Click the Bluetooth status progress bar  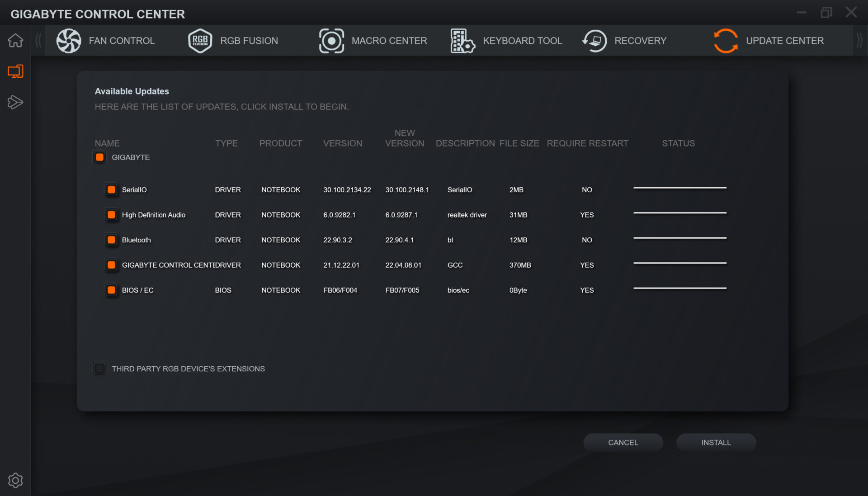click(679, 238)
